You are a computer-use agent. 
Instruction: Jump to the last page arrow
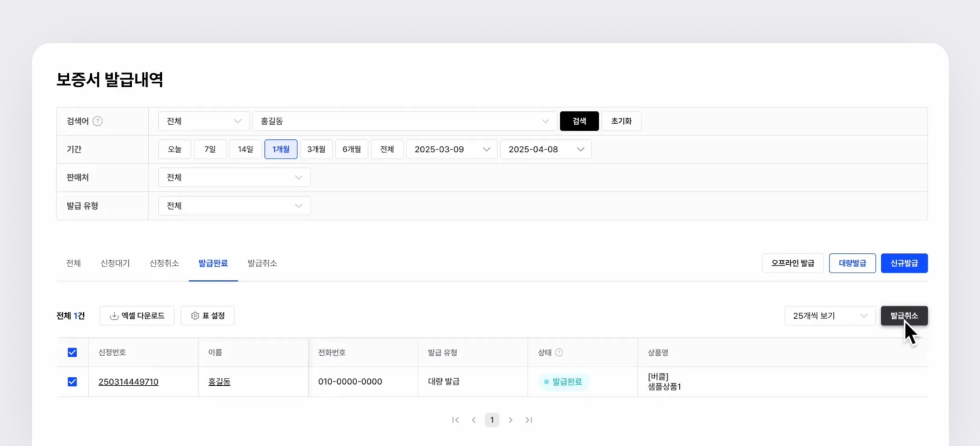[529, 420]
